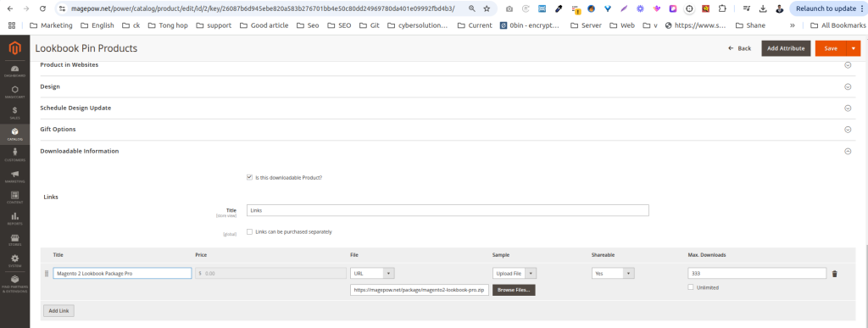Open the Shane bookmarks folder
868x328 pixels.
[x=751, y=25]
